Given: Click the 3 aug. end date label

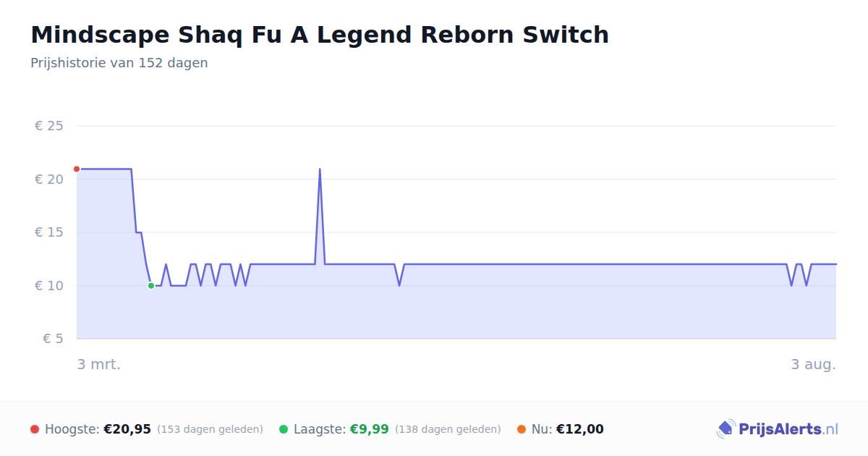Looking at the screenshot, I should [813, 364].
